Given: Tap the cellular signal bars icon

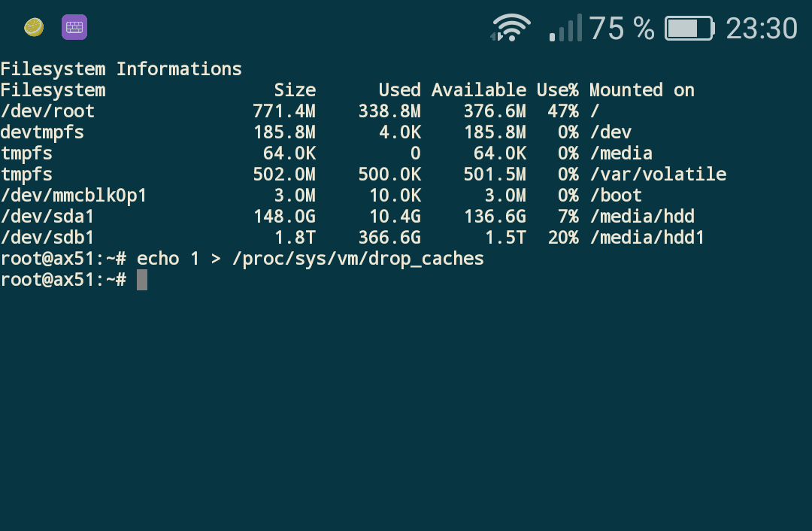Looking at the screenshot, I should pos(565,28).
